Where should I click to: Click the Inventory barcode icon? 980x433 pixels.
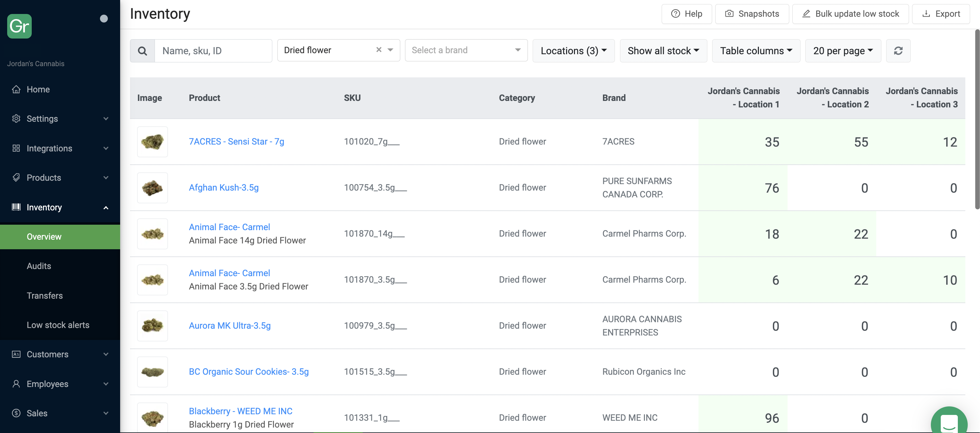(x=16, y=207)
